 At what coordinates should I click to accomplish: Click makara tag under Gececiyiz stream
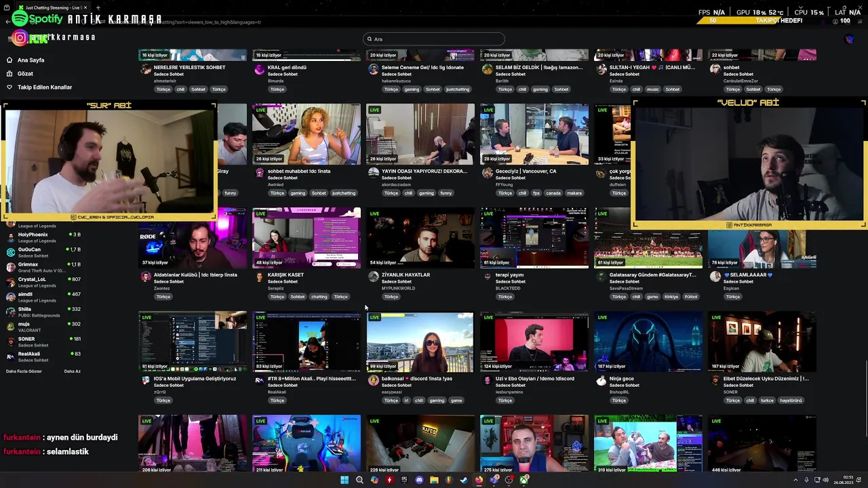coord(574,192)
